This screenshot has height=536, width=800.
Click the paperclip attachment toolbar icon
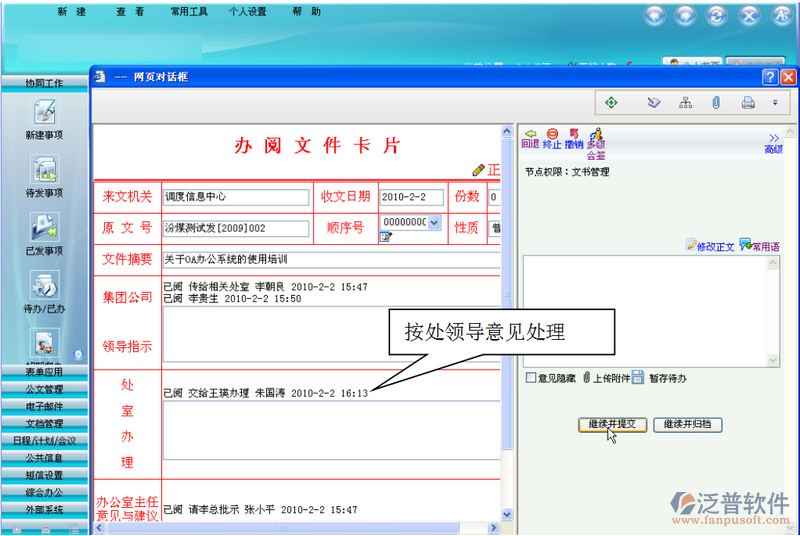click(716, 102)
